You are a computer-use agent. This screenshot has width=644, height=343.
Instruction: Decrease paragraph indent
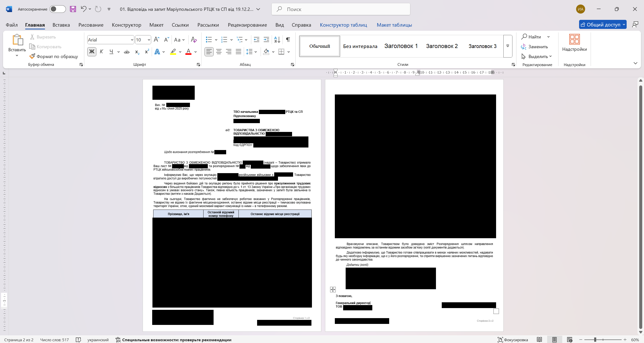pyautogui.click(x=257, y=39)
